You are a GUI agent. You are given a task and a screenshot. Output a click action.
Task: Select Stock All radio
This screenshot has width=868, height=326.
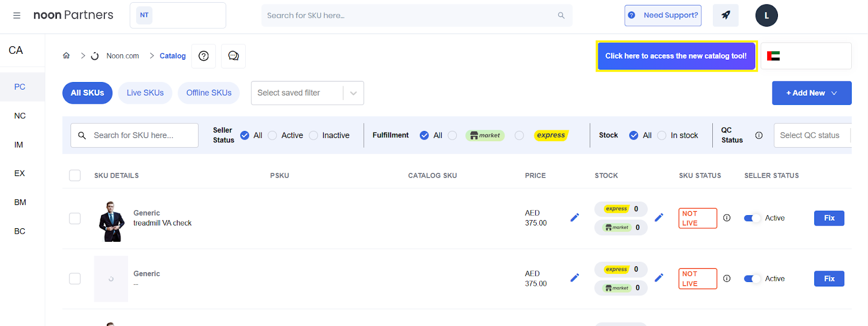tap(634, 135)
